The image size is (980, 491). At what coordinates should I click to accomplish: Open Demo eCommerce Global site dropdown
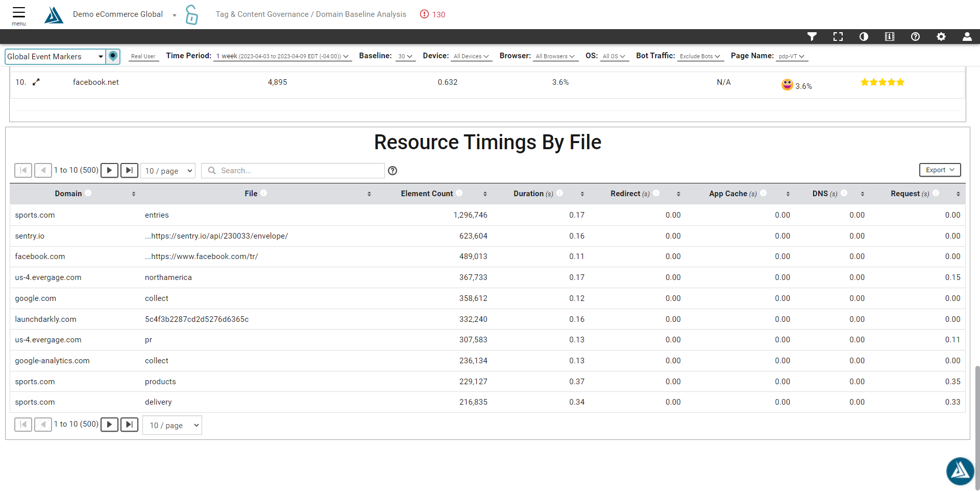pyautogui.click(x=125, y=14)
